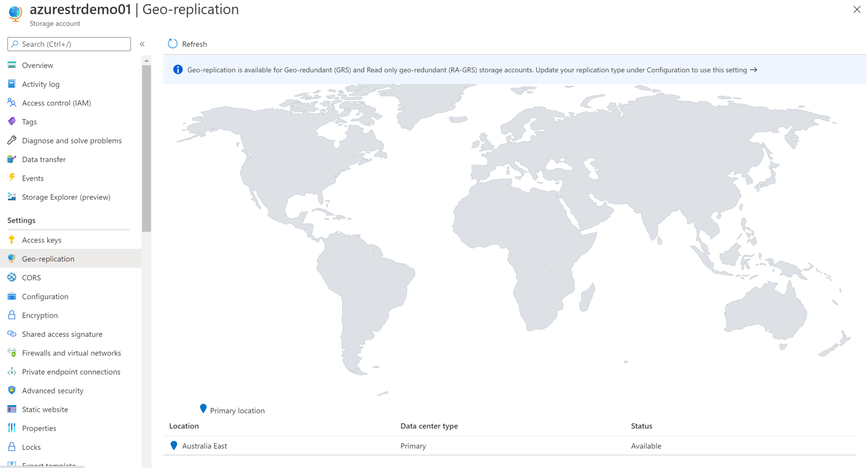Follow the banner arrow to Configuration

pyautogui.click(x=753, y=70)
